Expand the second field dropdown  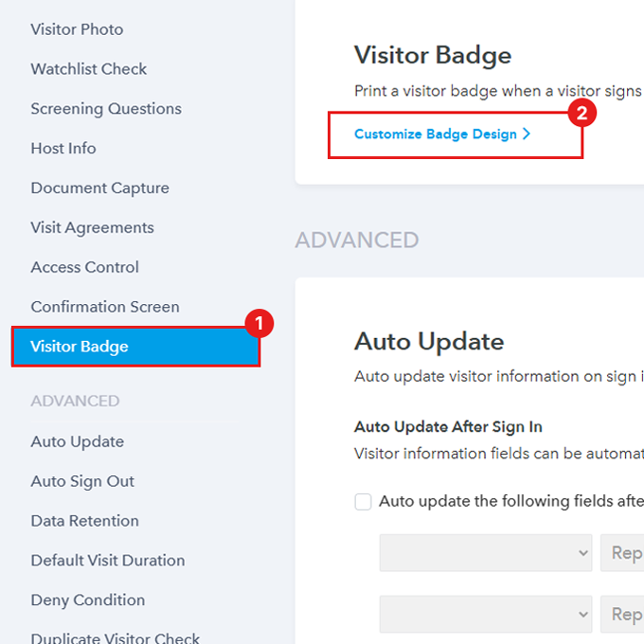pyautogui.click(x=486, y=614)
